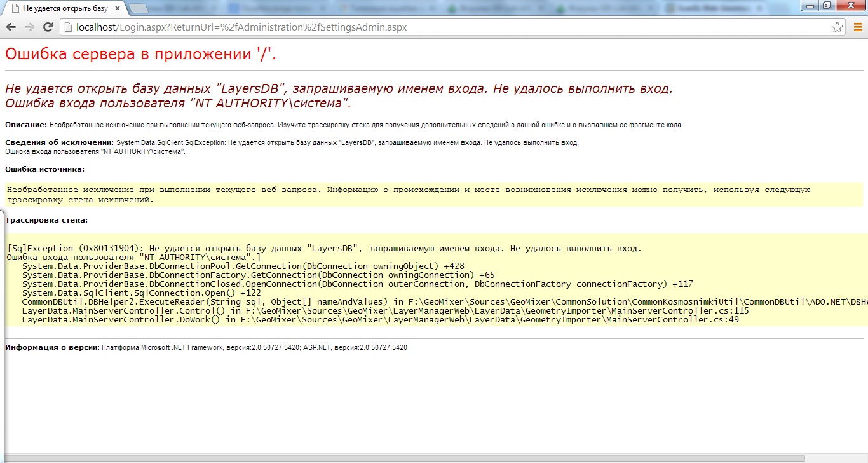Open a new browser tab
This screenshot has width=868, height=463.
pos(139,8)
